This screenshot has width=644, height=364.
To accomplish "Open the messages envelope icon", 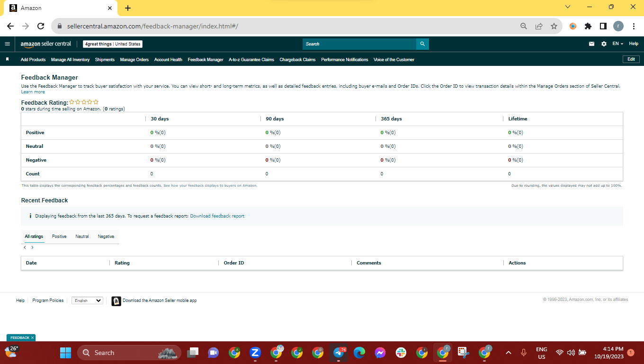I will point(591,44).
